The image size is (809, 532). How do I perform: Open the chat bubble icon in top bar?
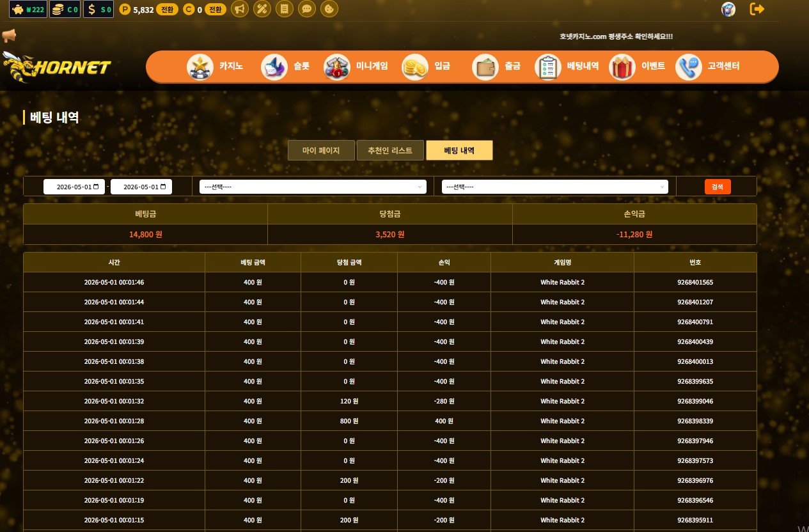[307, 9]
